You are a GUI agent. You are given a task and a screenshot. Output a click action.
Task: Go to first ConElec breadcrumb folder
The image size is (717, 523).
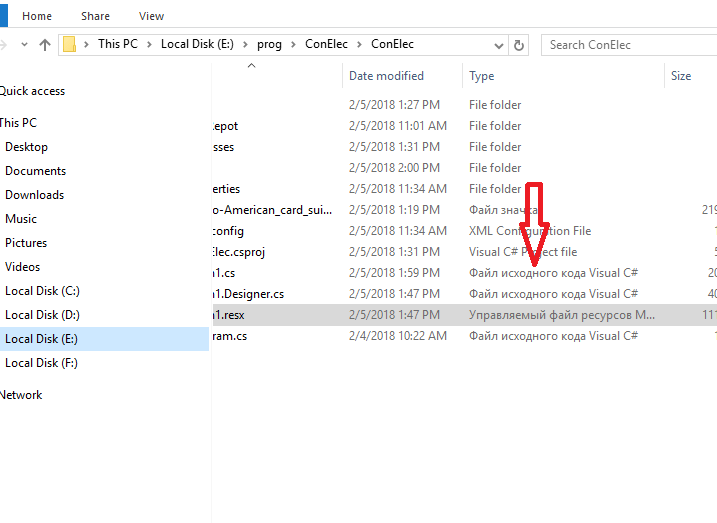click(326, 44)
